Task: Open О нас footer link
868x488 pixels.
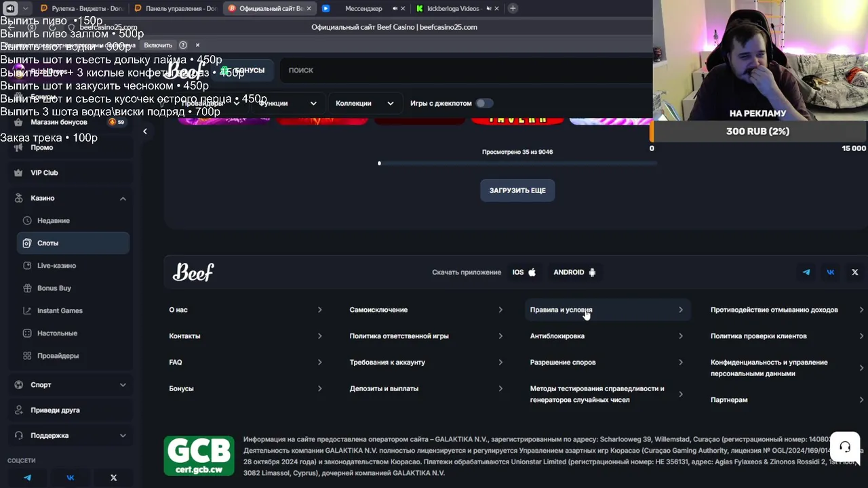Action: [245, 310]
